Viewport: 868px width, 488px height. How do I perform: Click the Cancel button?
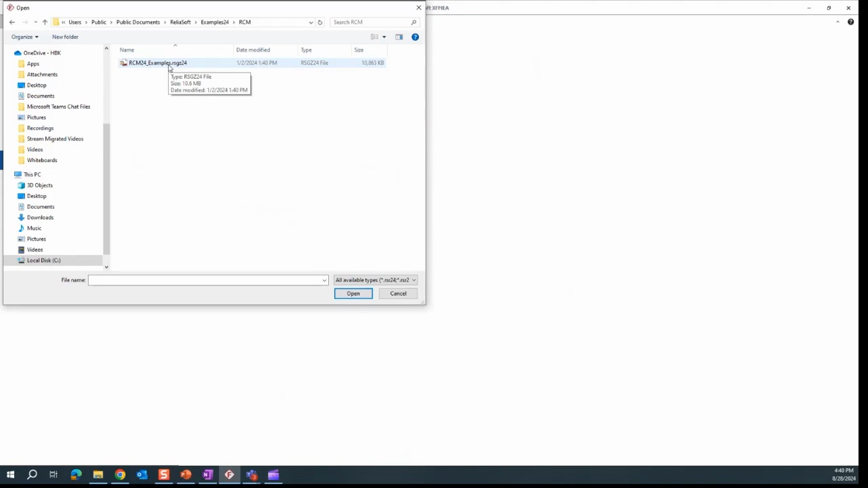click(x=398, y=293)
